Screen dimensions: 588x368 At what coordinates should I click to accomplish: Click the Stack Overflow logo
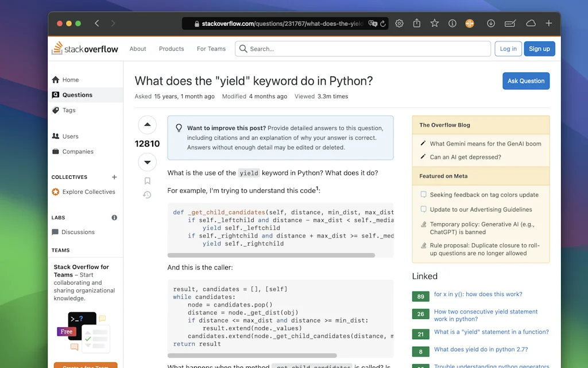point(84,49)
